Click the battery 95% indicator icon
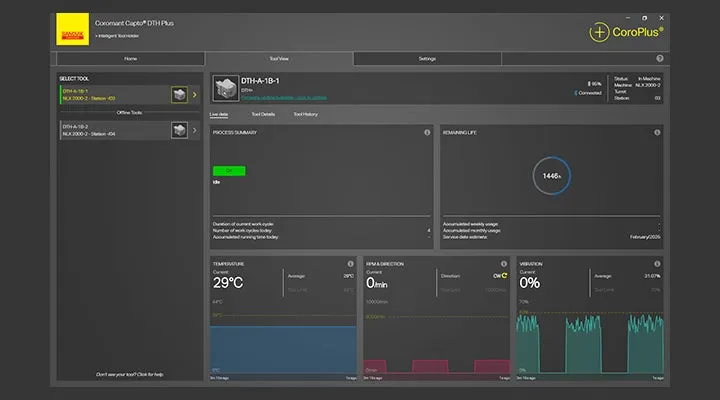720x400 pixels. [589, 84]
